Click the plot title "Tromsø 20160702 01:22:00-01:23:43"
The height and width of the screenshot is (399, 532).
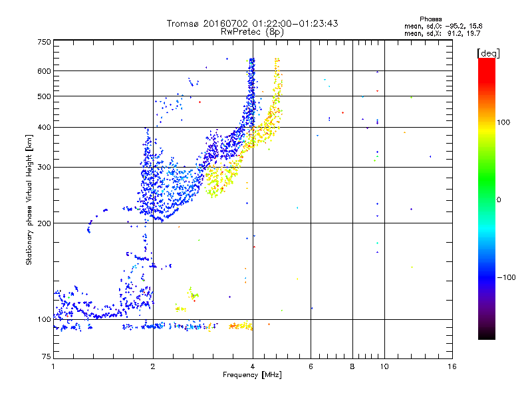252,23
